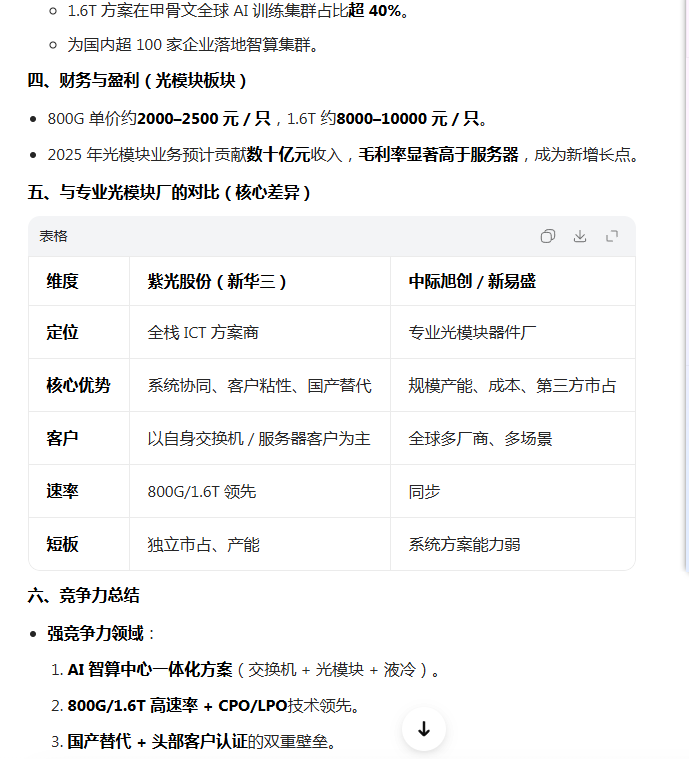Select heading '五、与专业光模块厂的对比（核心差异）'
This screenshot has width=689, height=759.
tap(169, 192)
